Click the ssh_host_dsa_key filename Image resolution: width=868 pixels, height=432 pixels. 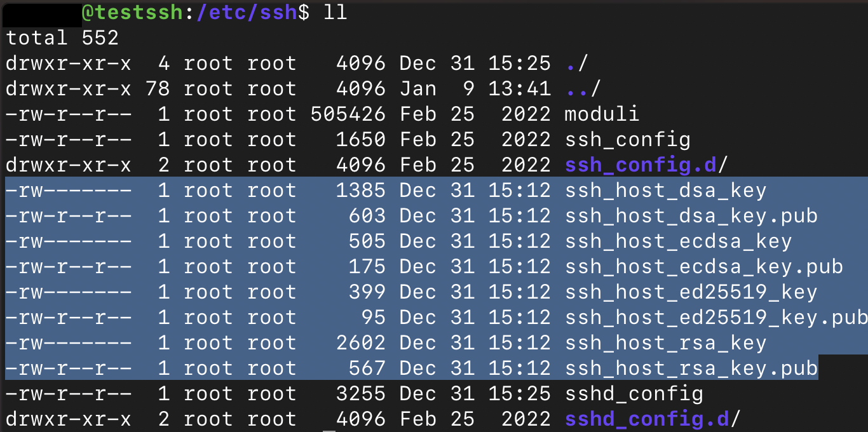tap(665, 190)
